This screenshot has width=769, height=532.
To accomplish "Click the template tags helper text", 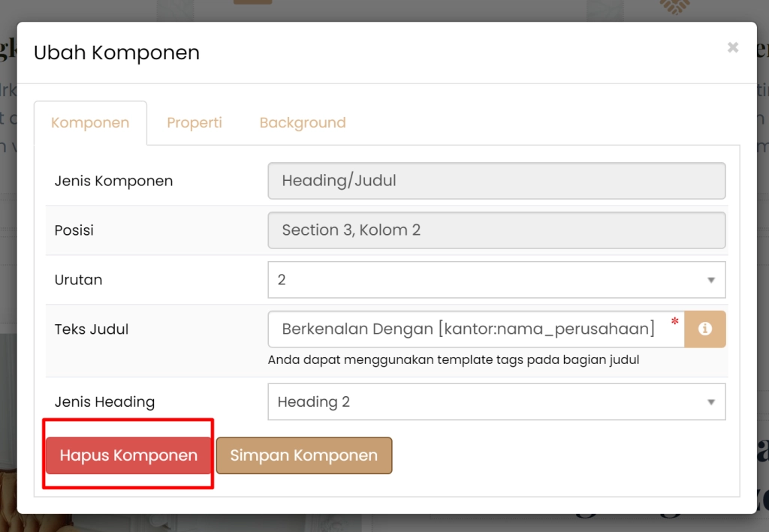I will tap(454, 360).
